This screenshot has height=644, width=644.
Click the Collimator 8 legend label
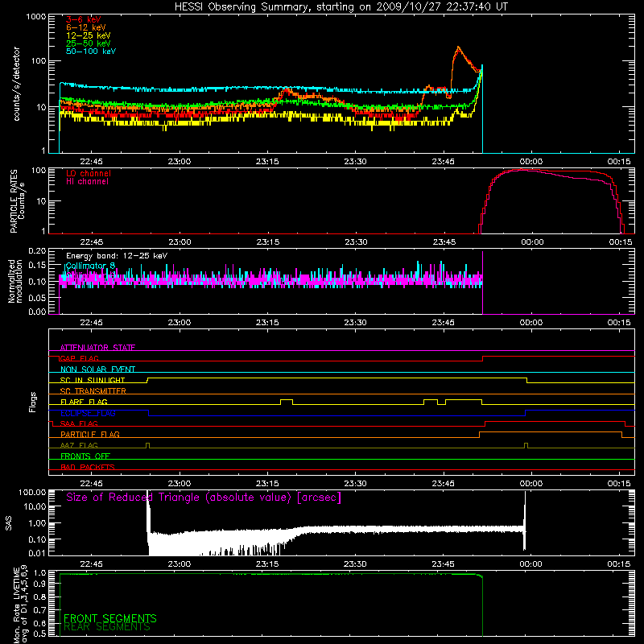tap(90, 266)
